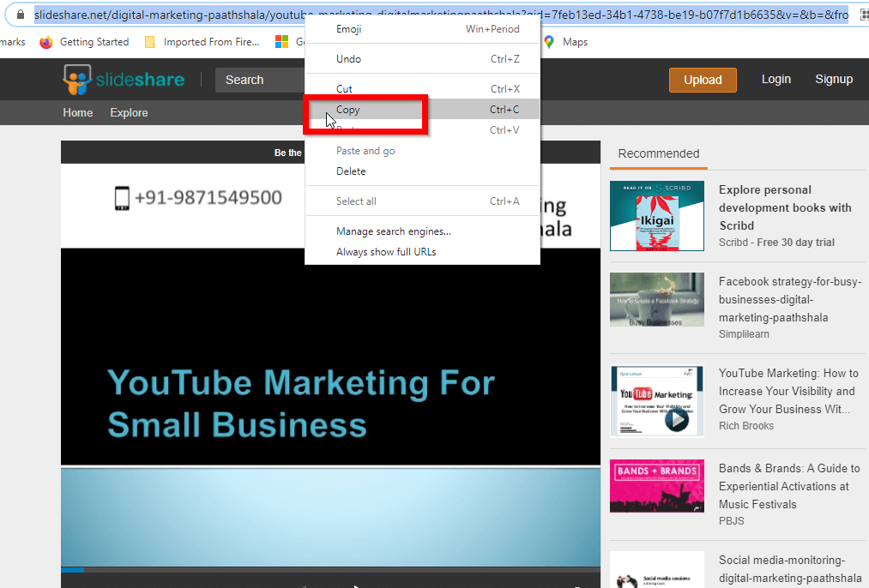Select the Emoji context menu item
This screenshot has height=588, width=869.
click(422, 29)
